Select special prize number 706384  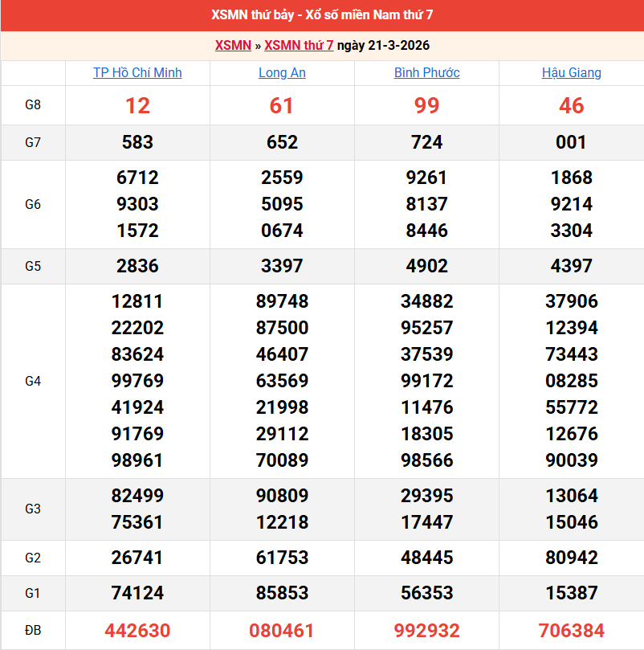tap(571, 631)
